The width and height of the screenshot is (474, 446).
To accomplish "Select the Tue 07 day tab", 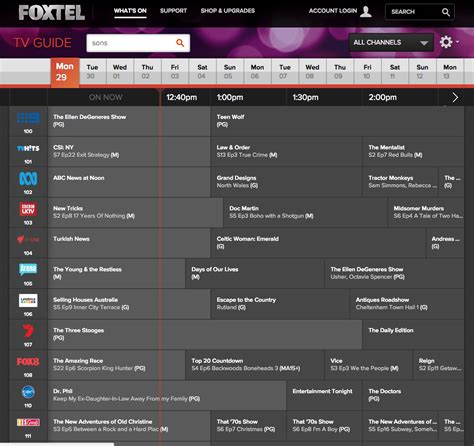I will tap(285, 72).
